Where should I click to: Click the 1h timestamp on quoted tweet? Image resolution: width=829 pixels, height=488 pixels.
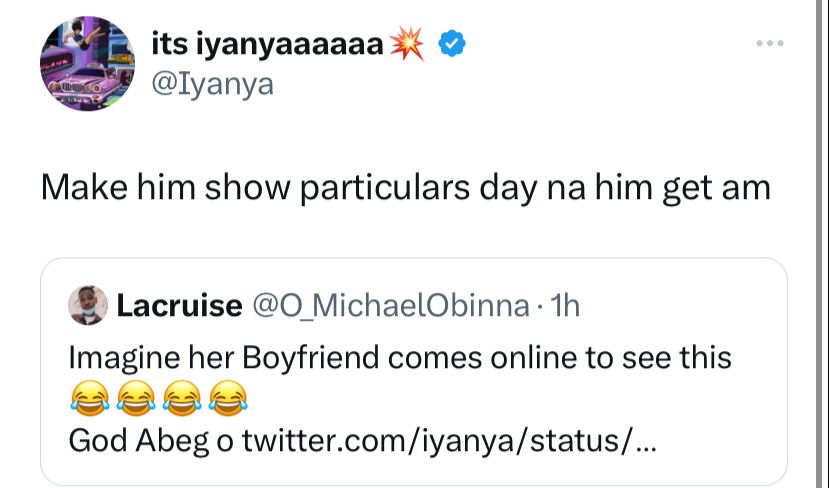pos(564,306)
